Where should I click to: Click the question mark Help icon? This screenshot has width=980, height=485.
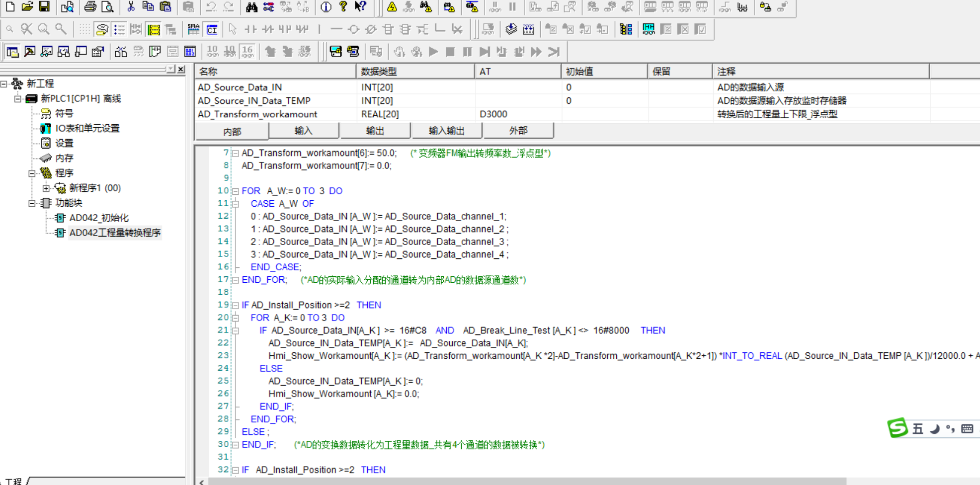click(x=343, y=6)
